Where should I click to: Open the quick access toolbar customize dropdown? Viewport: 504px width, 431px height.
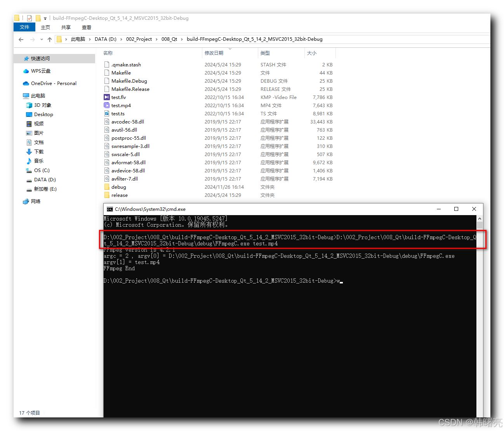[x=45, y=18]
